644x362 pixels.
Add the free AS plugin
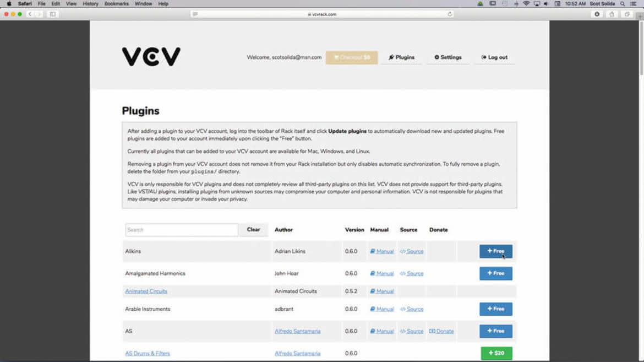coord(496,331)
